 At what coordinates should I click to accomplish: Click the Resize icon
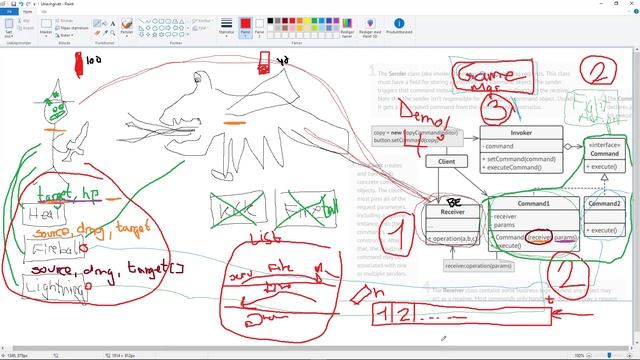[x=58, y=28]
